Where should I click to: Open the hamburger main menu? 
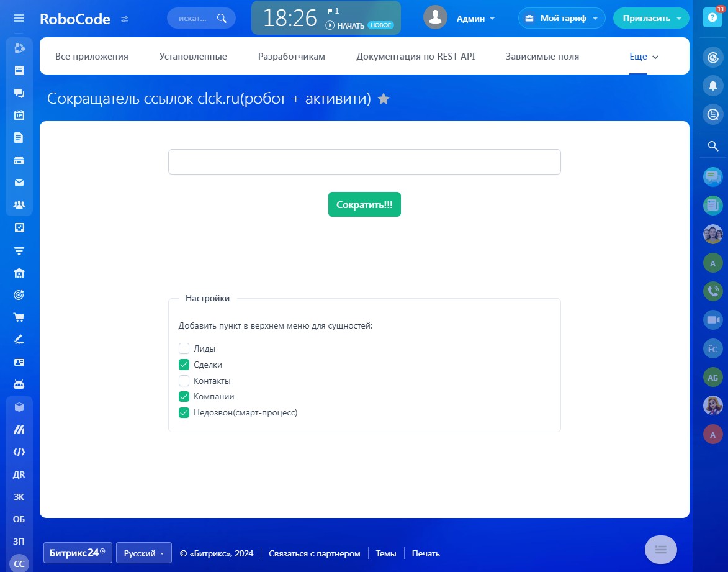19,18
